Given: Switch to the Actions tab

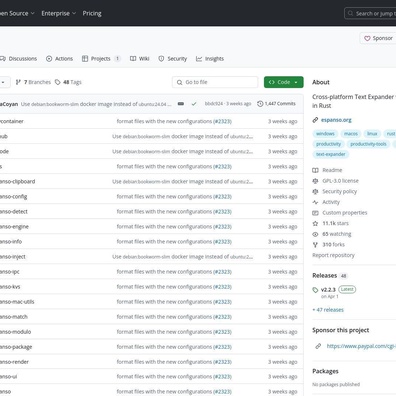Looking at the screenshot, I should coord(59,59).
